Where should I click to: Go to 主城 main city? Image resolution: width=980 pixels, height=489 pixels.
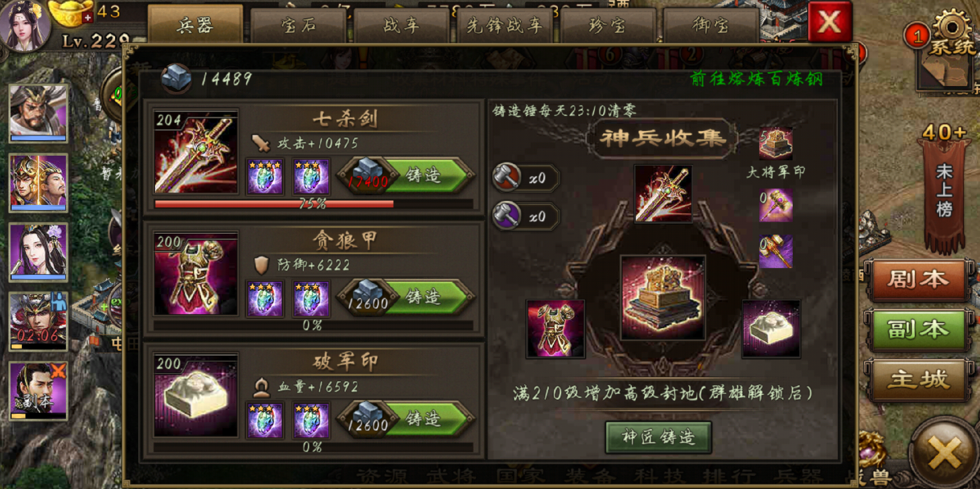tap(918, 380)
